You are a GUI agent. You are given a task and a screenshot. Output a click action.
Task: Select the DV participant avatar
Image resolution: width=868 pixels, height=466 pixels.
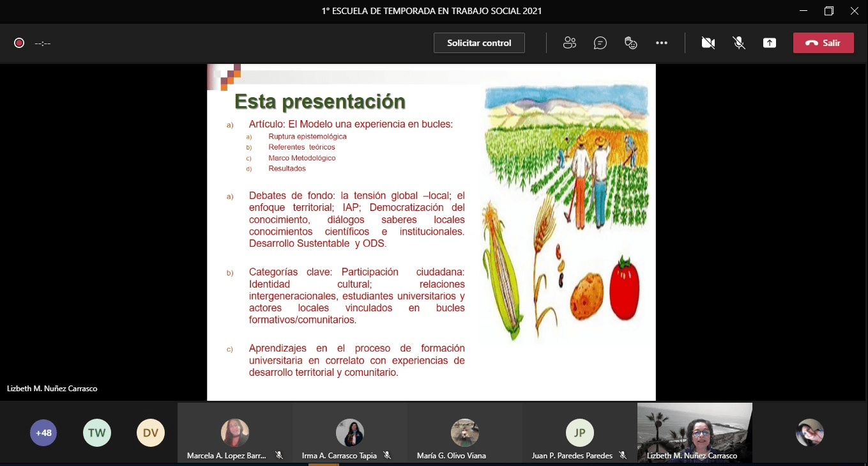(x=151, y=433)
